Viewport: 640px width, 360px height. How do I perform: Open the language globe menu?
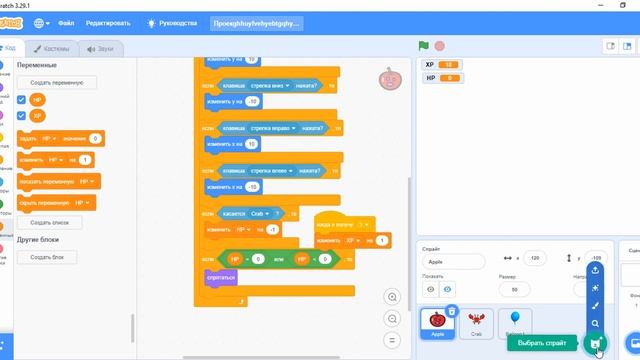coord(41,23)
